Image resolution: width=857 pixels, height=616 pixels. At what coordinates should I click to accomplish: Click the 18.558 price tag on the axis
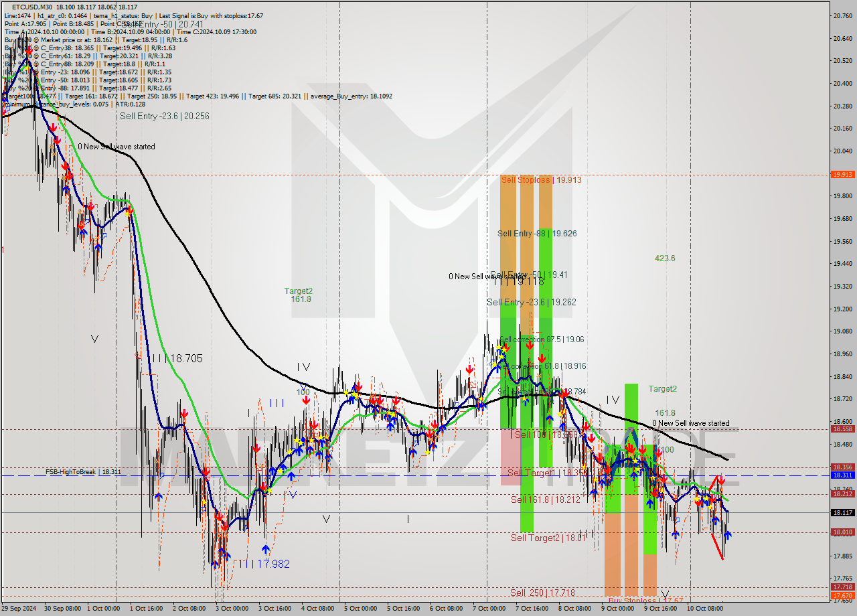(x=842, y=429)
